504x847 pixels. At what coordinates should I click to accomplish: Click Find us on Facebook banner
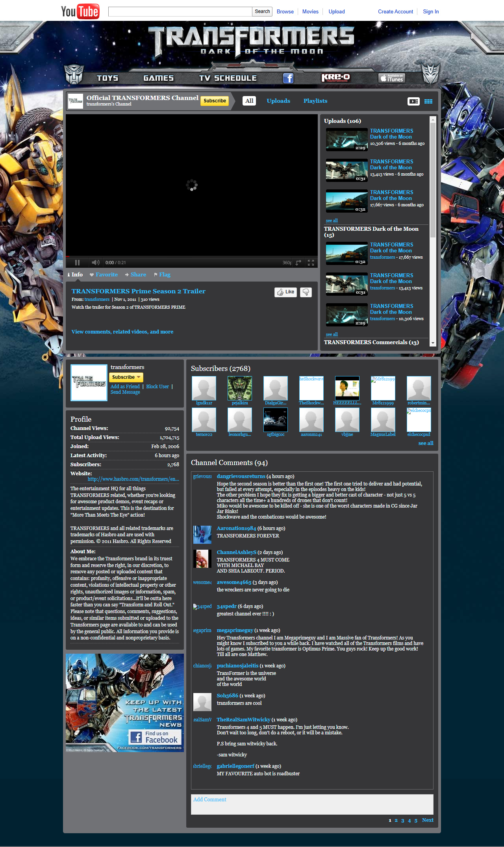pyautogui.click(x=155, y=737)
